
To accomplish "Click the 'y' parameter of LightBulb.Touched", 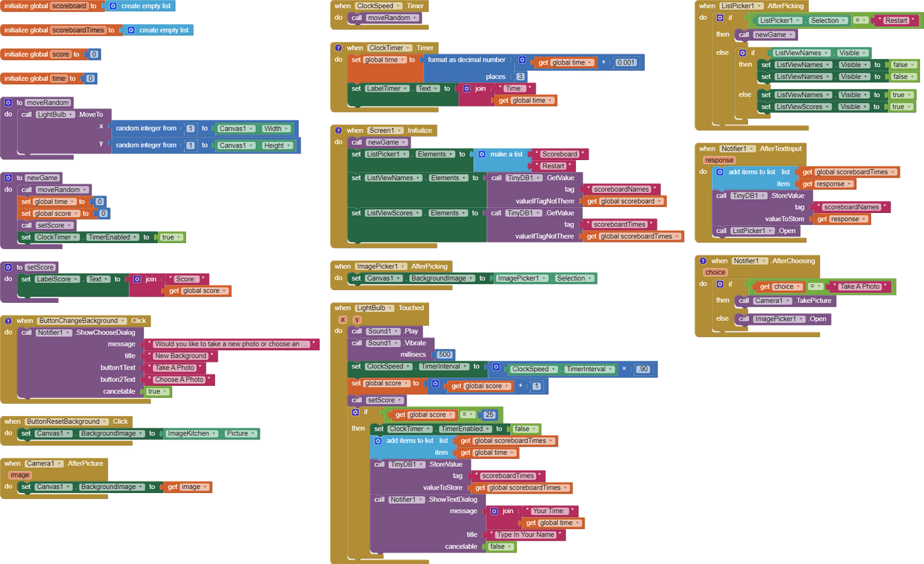I will click(357, 320).
